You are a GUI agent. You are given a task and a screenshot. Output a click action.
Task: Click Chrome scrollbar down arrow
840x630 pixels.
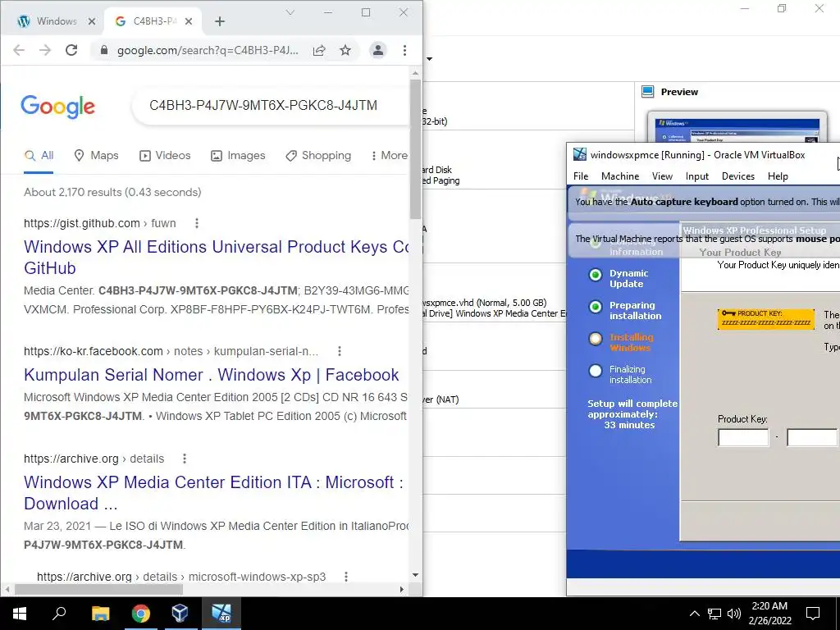pyautogui.click(x=415, y=575)
